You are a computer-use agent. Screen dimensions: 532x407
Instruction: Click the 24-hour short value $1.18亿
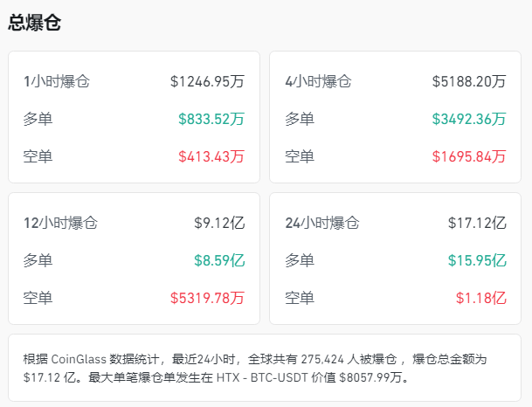click(481, 298)
